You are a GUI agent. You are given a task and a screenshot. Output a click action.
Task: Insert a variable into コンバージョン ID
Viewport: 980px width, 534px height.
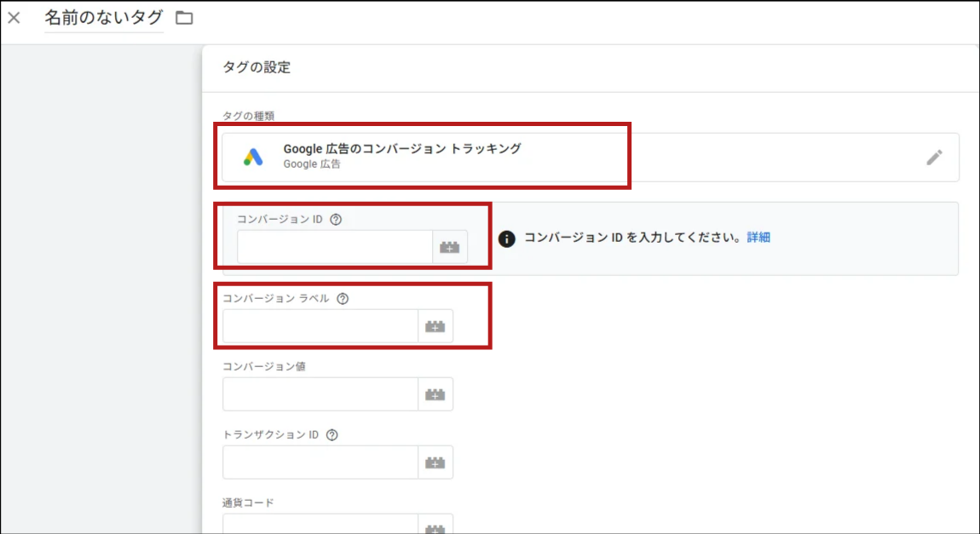[x=449, y=247]
